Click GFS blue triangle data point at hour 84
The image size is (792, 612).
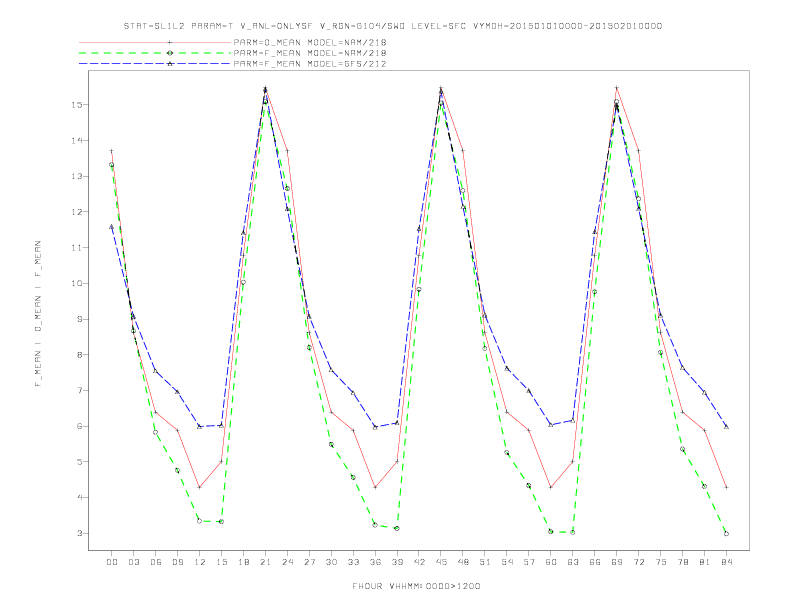pos(726,427)
